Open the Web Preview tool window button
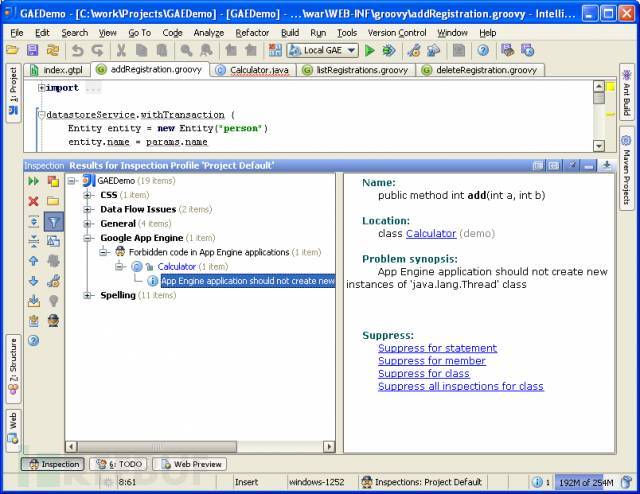Screen dimensions: 640x494 coord(190,464)
